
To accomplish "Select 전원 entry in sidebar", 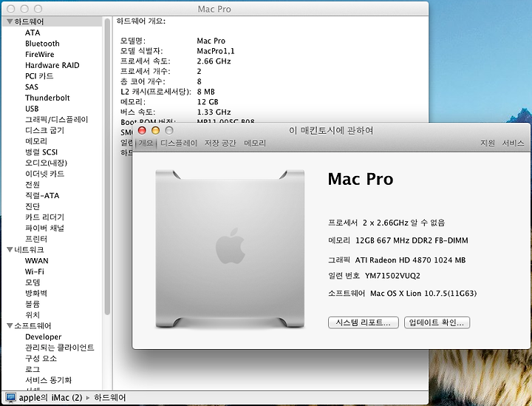I will coord(33,185).
